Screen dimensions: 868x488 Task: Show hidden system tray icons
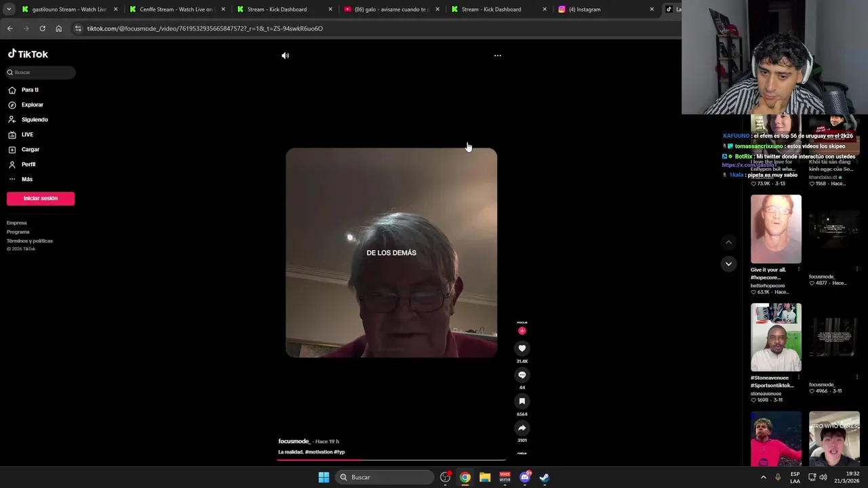point(763,477)
